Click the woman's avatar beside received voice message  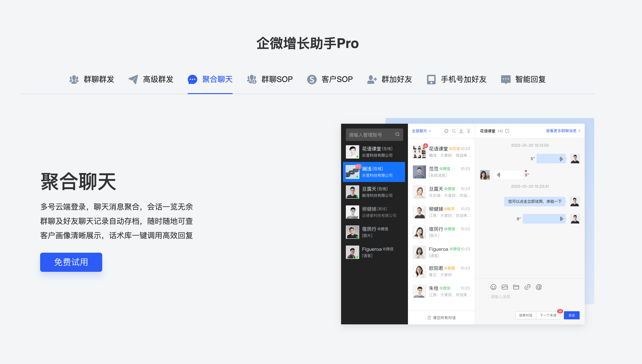point(485,175)
